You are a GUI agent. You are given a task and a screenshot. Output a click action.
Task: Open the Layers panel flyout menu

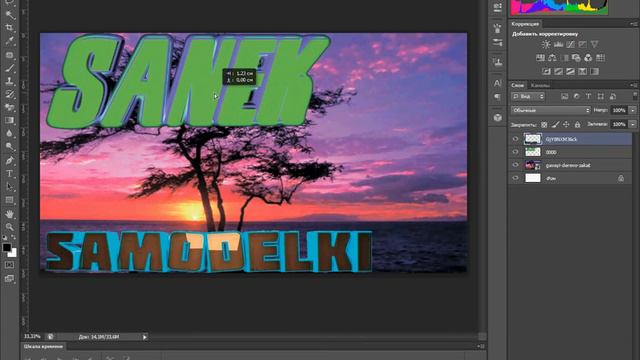[633, 85]
